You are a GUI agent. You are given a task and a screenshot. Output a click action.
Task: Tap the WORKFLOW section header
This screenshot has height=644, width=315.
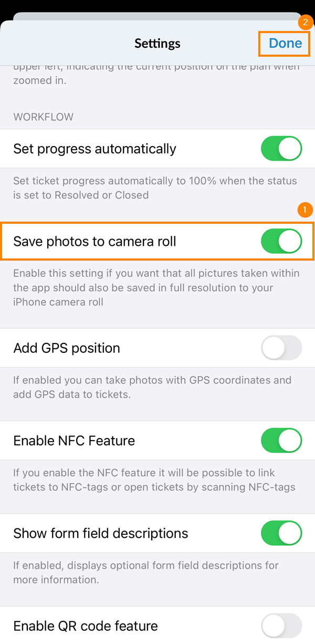point(43,117)
